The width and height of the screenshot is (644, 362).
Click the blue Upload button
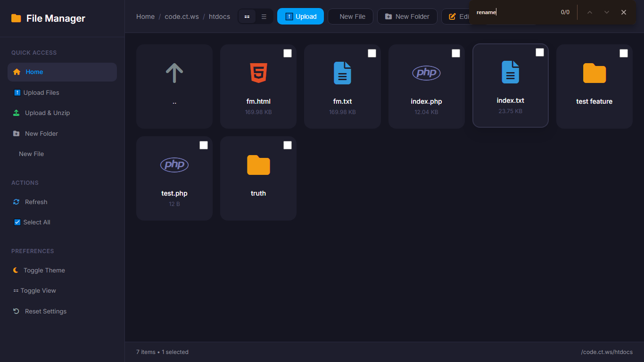click(300, 16)
